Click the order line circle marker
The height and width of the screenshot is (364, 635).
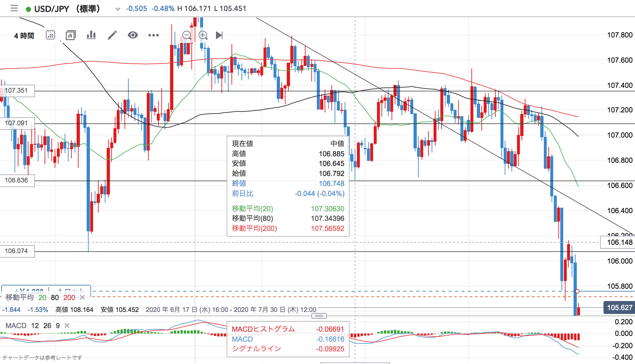point(577,291)
